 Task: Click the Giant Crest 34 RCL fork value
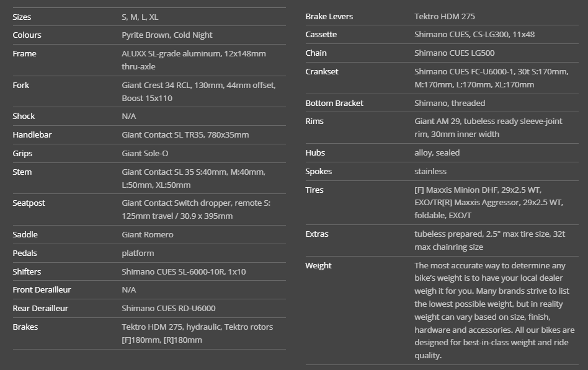click(198, 92)
